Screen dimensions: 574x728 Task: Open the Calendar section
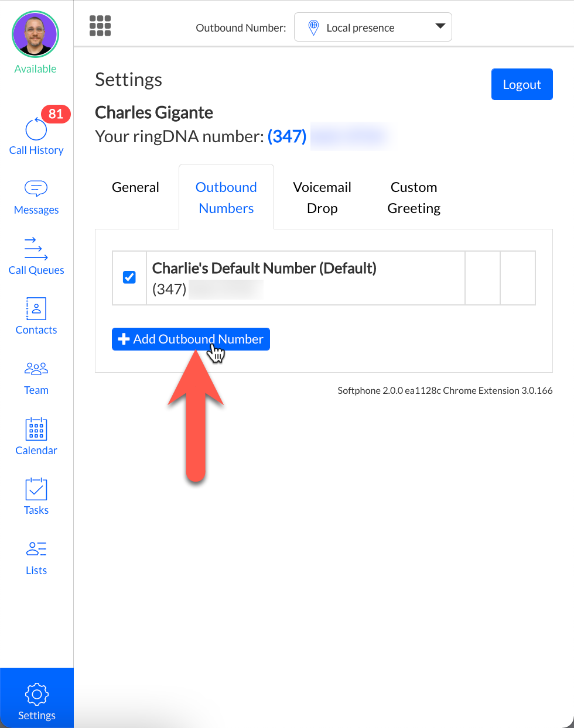pos(36,437)
